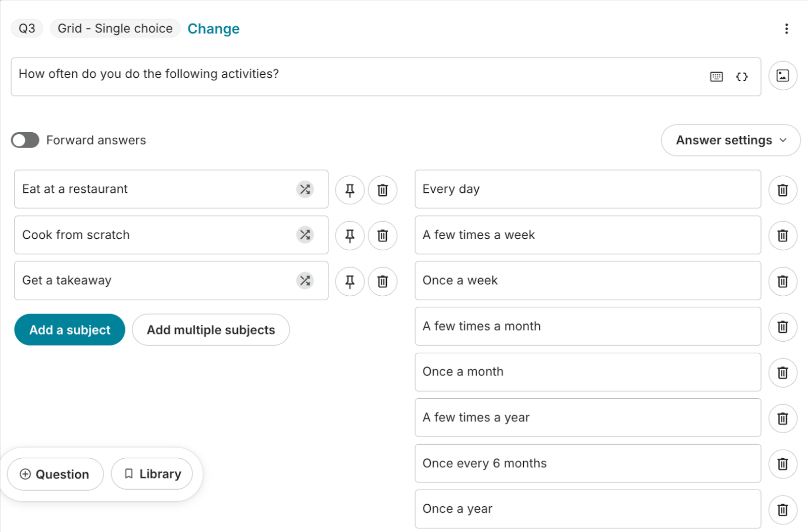Viewport: 808px width, 532px height.
Task: Click the keyboard icon in the question field
Action: point(716,77)
